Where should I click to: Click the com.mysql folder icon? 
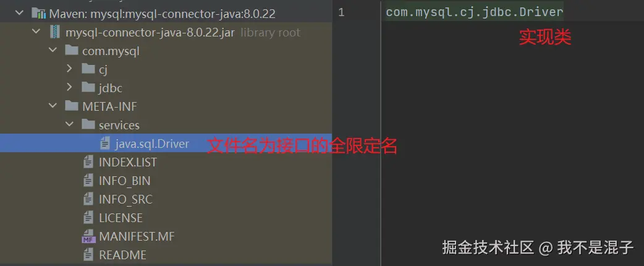[x=72, y=51]
